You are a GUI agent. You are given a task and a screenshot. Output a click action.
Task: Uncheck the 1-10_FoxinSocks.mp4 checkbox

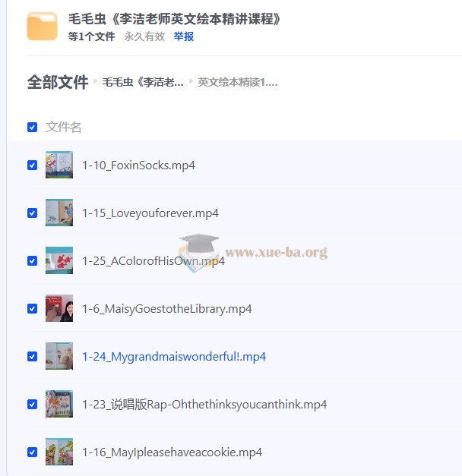tap(32, 165)
